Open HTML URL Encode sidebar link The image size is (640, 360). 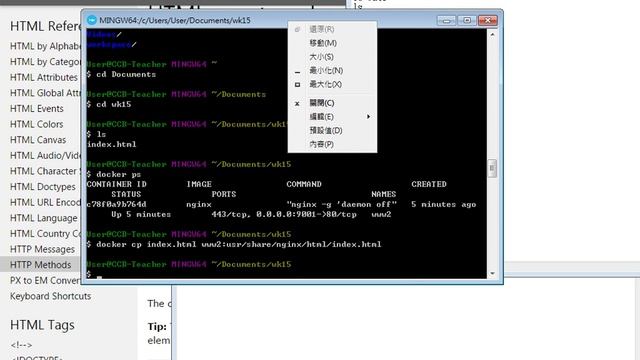click(45, 202)
